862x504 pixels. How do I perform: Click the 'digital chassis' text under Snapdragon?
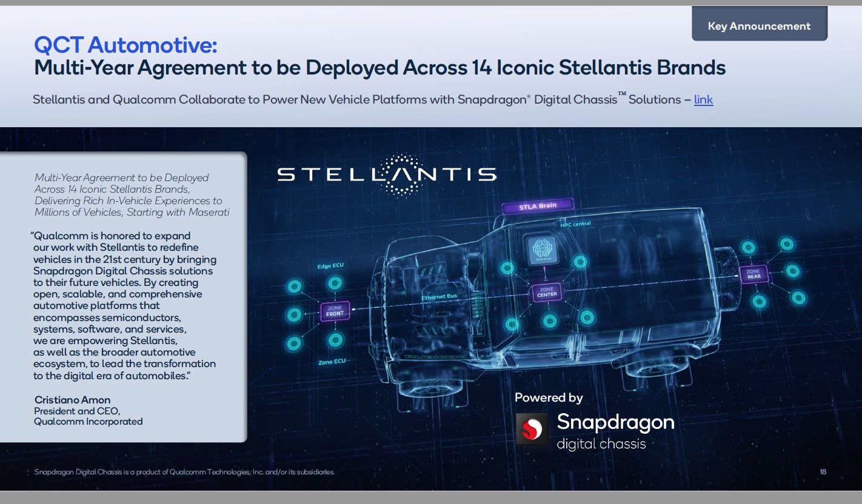pos(601,444)
